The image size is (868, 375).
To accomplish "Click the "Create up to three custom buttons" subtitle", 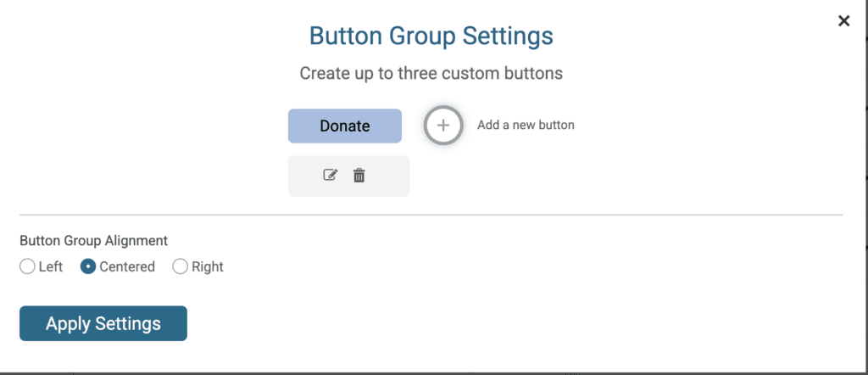I will (x=431, y=73).
